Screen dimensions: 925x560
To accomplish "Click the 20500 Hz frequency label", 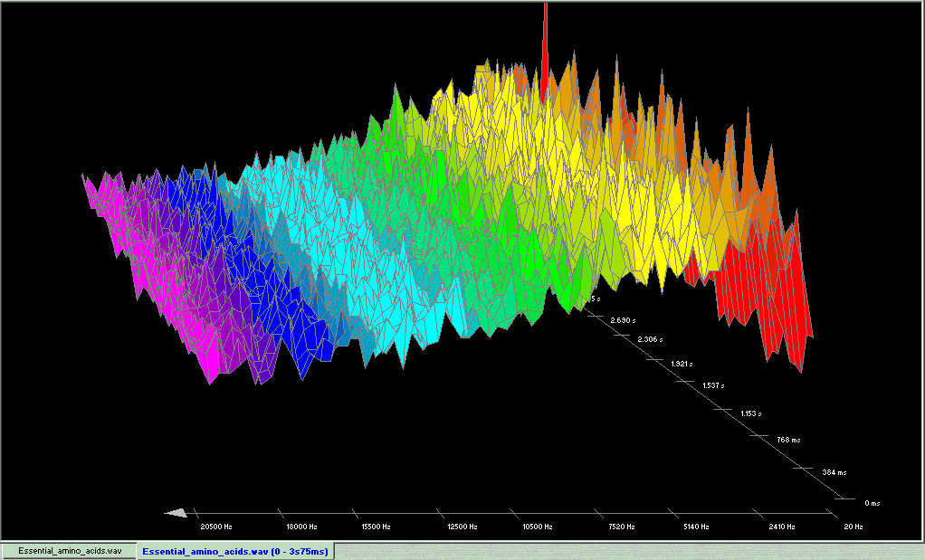I will pos(215,526).
